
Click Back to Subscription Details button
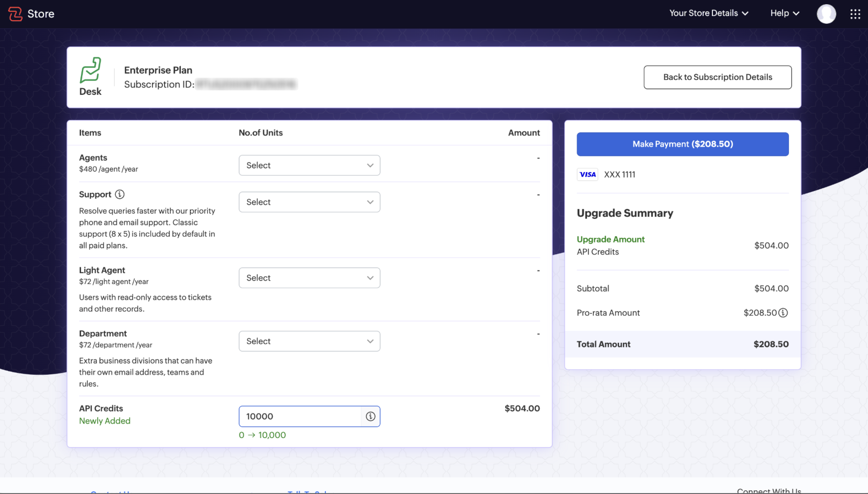coord(717,77)
